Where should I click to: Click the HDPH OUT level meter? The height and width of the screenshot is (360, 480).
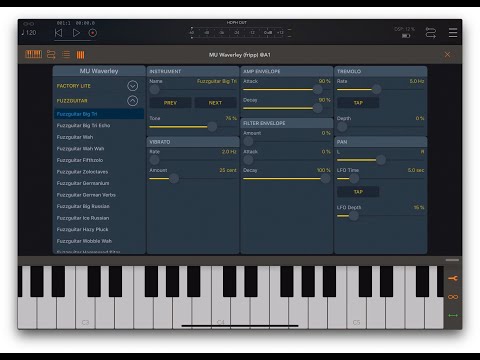pos(239,32)
